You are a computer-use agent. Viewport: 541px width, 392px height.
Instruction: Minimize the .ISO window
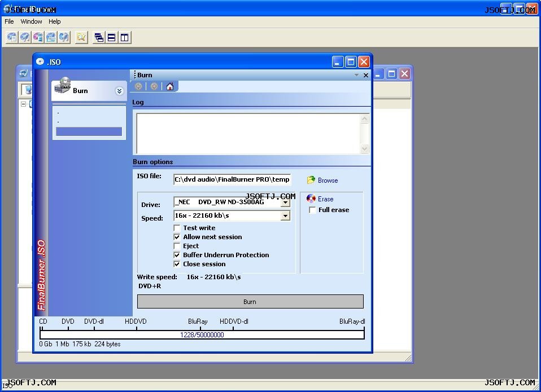pyautogui.click(x=338, y=62)
